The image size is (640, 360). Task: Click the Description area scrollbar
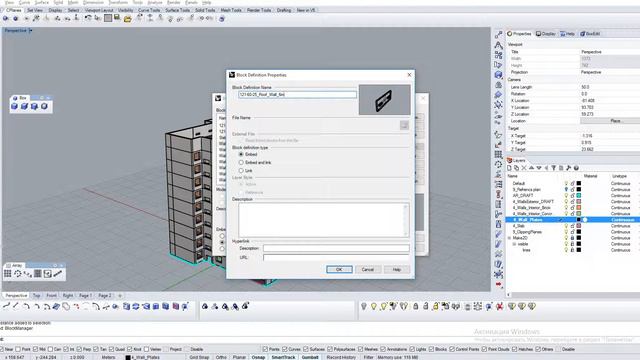[406, 220]
